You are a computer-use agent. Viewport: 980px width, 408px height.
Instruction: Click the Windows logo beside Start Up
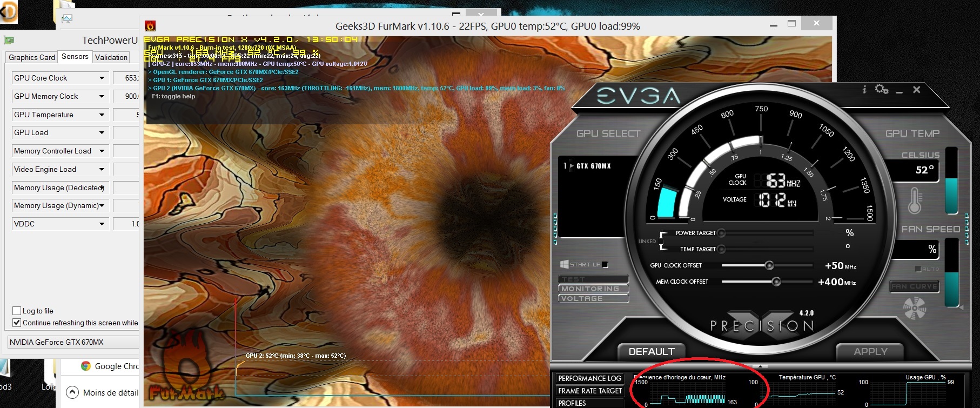tap(564, 264)
